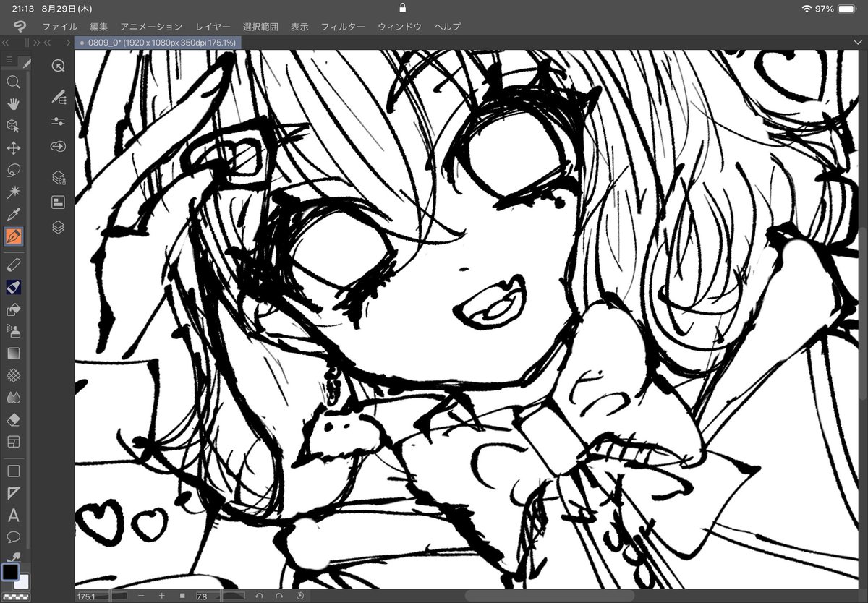Viewport: 868px width, 603px height.
Task: Select the Hand move-view tool
Action: pos(13,104)
